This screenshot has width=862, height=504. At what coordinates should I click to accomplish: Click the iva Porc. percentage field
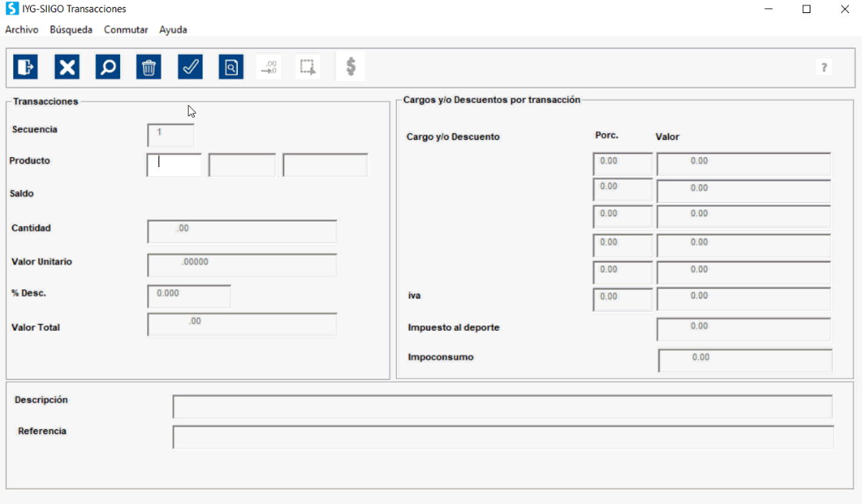click(x=623, y=299)
